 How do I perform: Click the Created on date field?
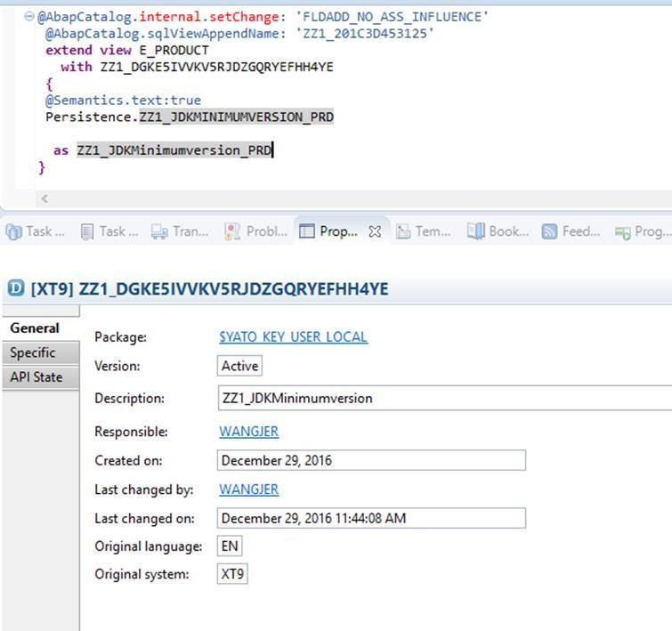pyautogui.click(x=371, y=460)
